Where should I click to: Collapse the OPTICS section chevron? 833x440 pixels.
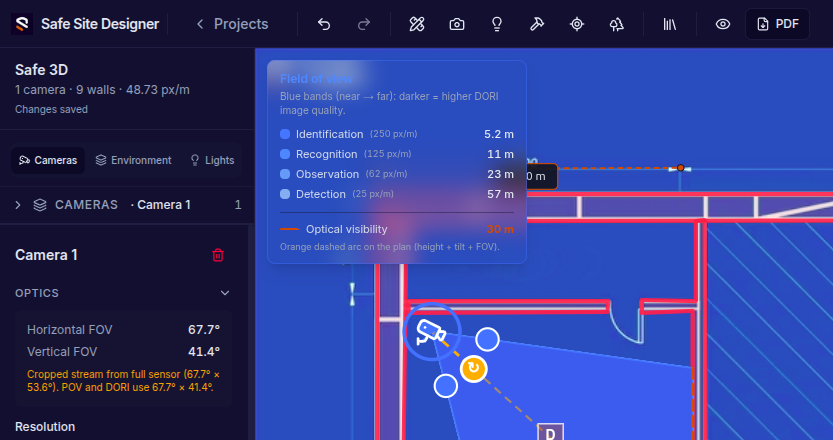coord(225,293)
